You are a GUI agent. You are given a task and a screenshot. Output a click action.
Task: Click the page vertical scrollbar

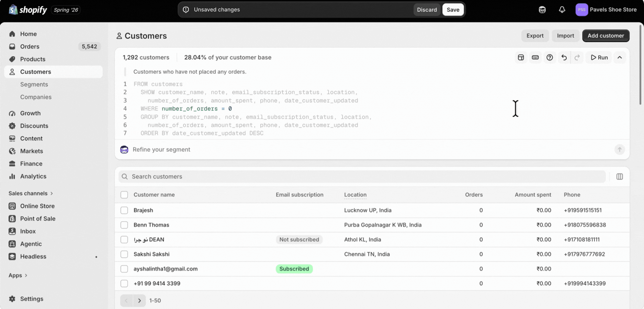(641, 65)
